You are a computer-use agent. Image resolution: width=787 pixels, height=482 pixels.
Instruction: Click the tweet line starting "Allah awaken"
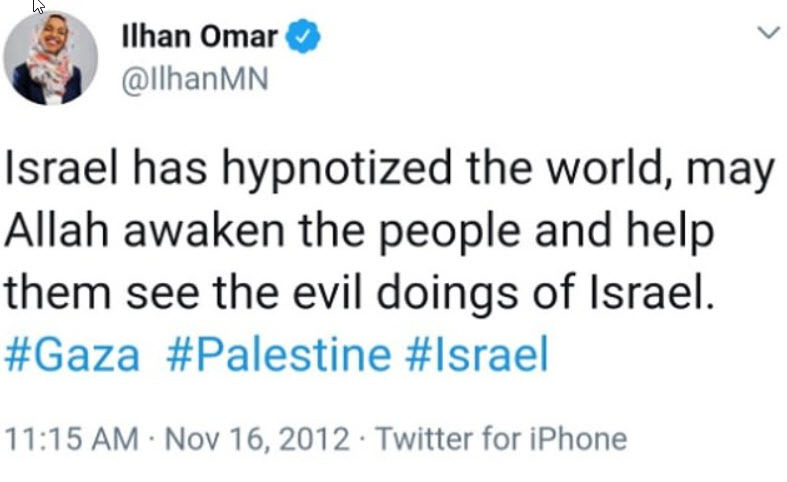coord(360,232)
